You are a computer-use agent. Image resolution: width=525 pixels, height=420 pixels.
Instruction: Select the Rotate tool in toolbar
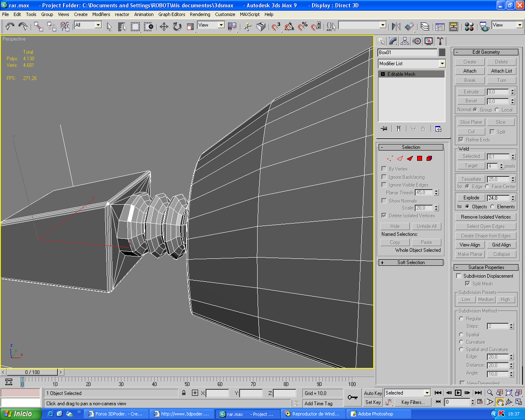pyautogui.click(x=177, y=27)
